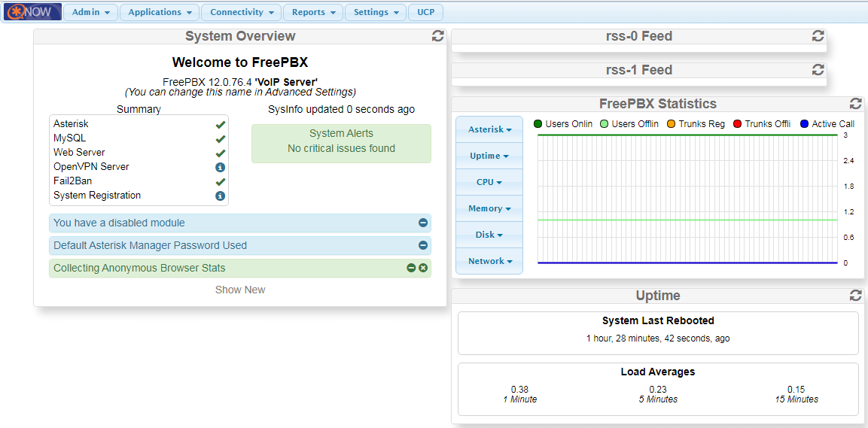Click the Active Calls blue legend swatch
This screenshot has height=428, width=868.
(804, 124)
